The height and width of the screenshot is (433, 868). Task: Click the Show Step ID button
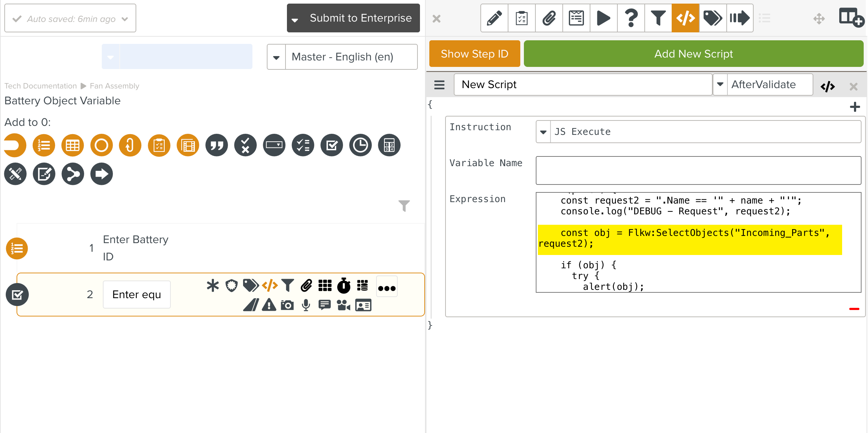pos(474,54)
